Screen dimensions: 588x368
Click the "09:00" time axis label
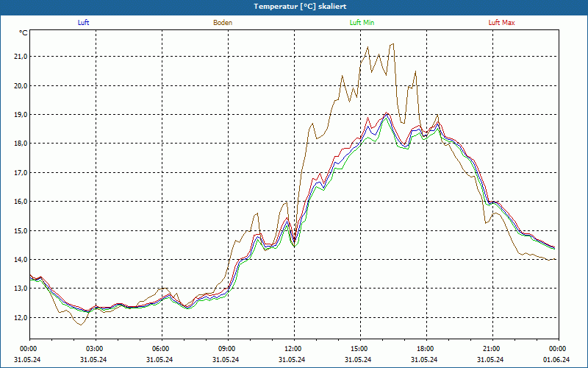[228, 349]
